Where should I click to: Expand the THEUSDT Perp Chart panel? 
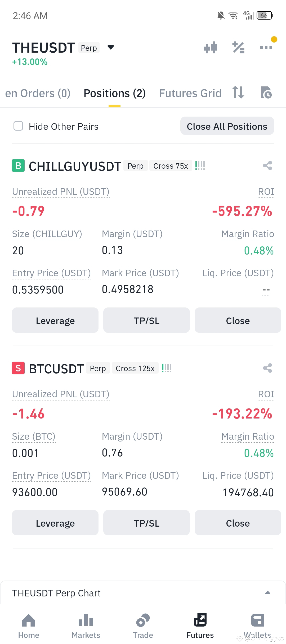point(268,593)
